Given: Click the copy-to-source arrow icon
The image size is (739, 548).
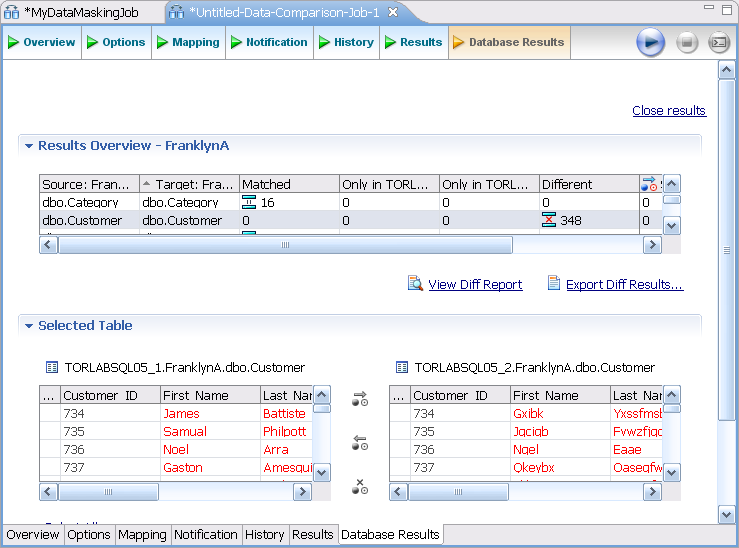Looking at the screenshot, I should pyautogui.click(x=360, y=443).
